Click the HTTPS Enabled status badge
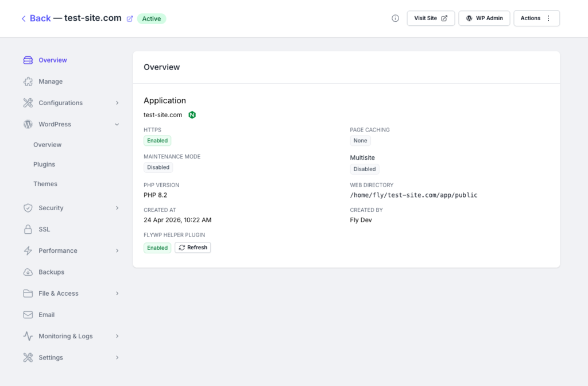 tap(157, 141)
